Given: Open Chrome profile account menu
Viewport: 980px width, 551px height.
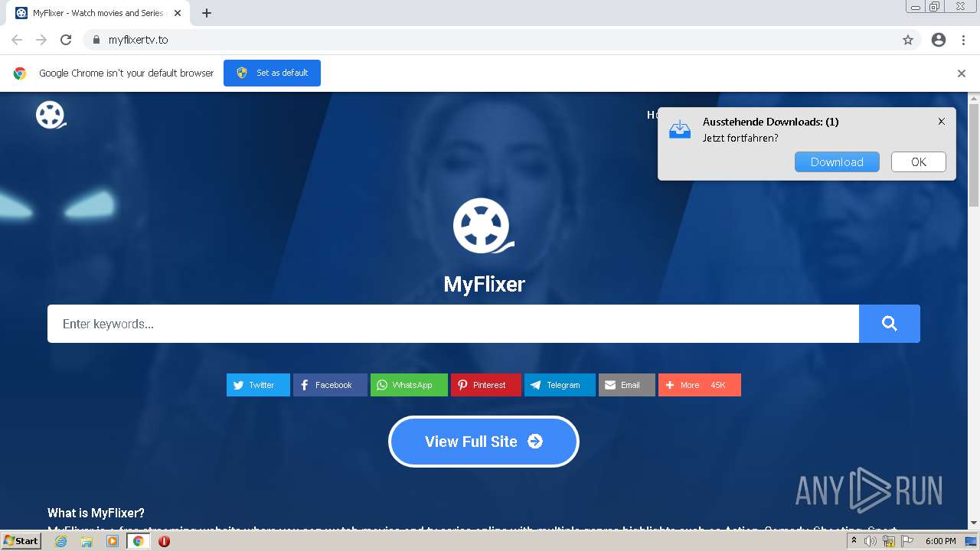Looking at the screenshot, I should (x=939, y=40).
